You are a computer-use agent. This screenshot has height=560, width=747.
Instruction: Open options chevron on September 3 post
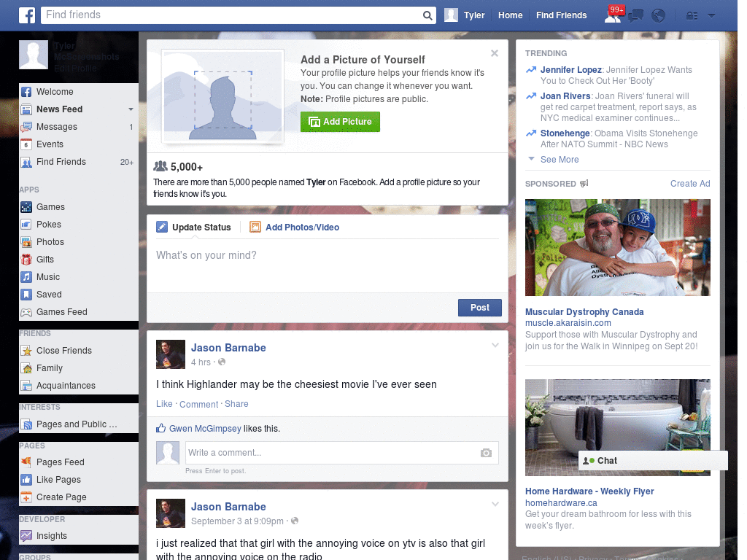[x=495, y=505]
